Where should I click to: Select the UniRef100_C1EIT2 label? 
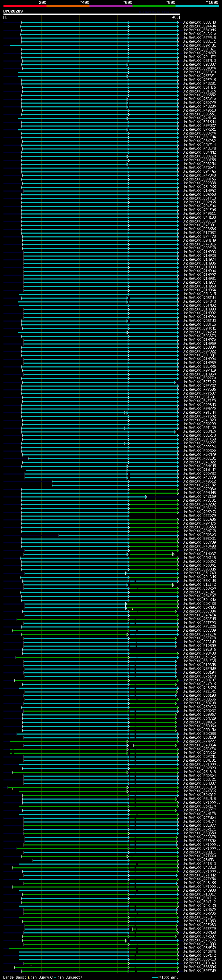pyautogui.click(x=199, y=585)
